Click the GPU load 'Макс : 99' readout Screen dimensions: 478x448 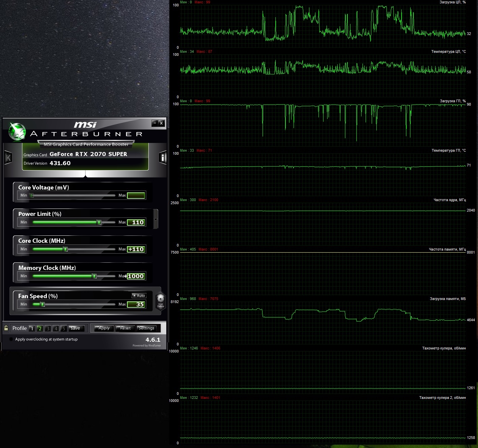click(x=202, y=101)
